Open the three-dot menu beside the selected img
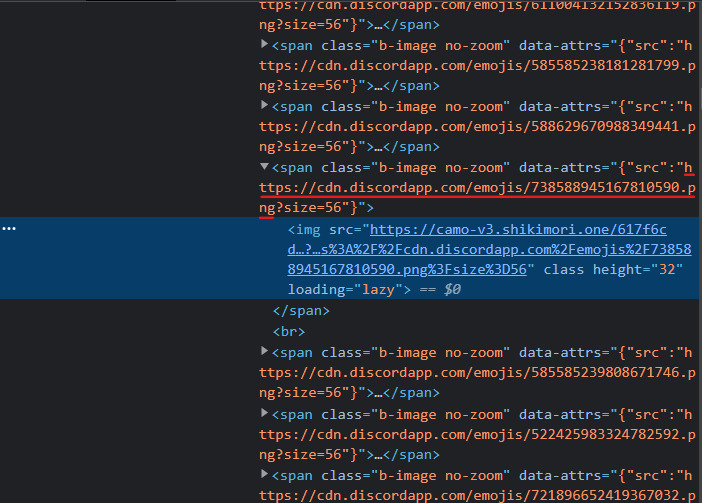 [9, 229]
